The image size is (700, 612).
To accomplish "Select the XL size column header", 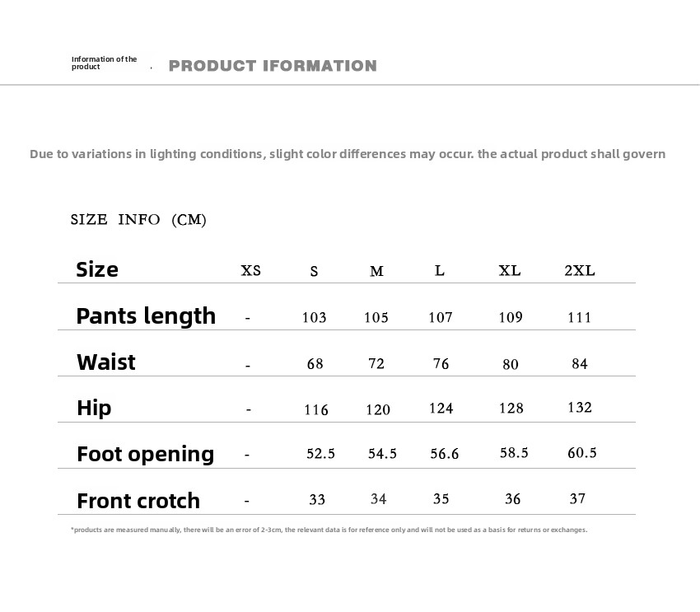I will [510, 270].
